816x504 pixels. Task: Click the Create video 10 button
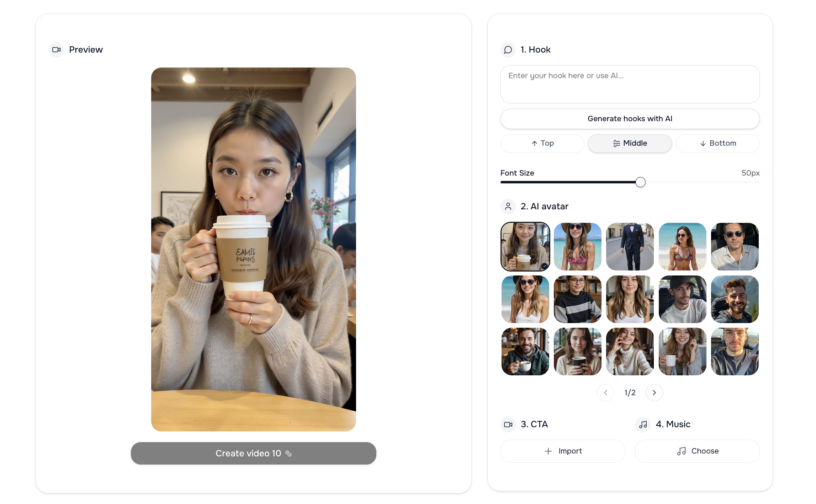coord(253,453)
